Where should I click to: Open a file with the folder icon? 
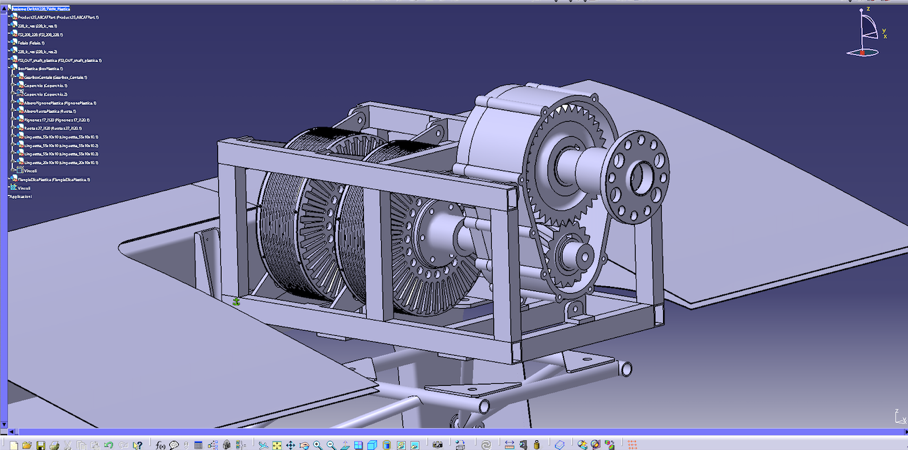click(x=27, y=445)
